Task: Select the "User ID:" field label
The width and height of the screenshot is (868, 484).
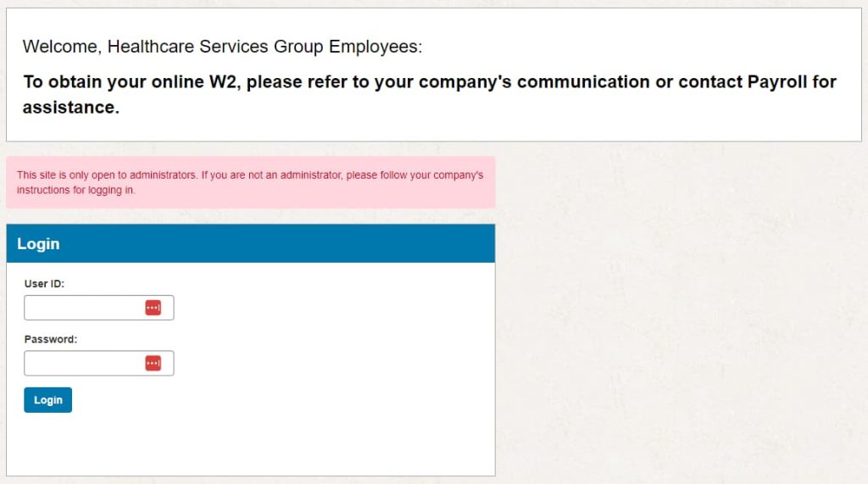Action: point(44,284)
